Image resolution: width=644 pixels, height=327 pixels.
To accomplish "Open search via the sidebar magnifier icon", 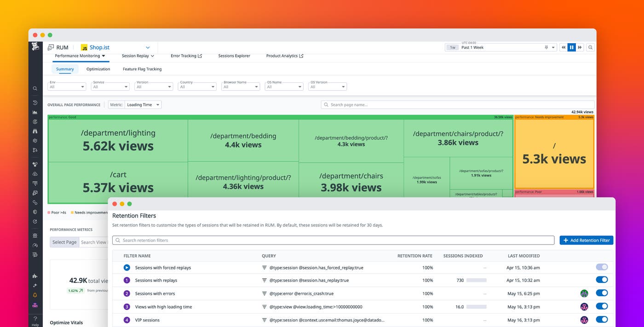I will pos(35,88).
